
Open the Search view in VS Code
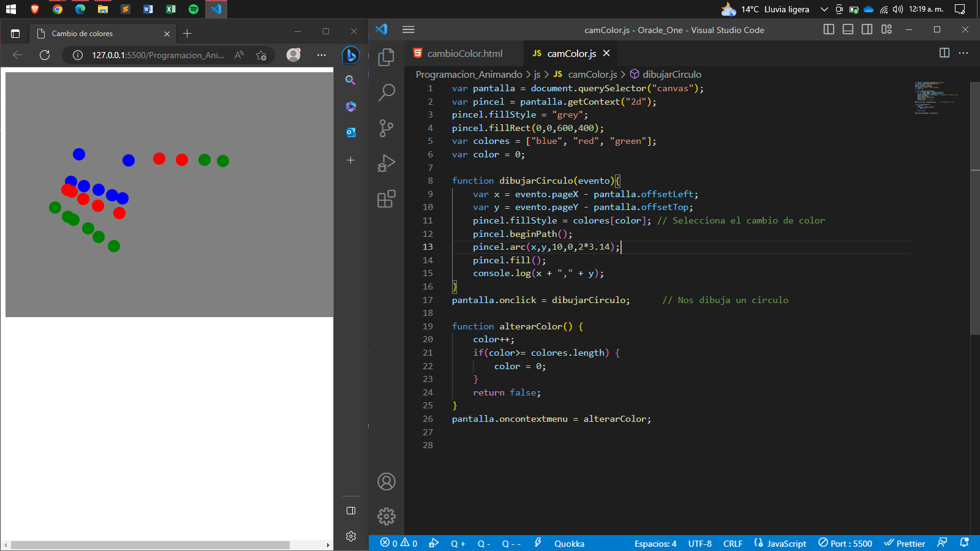[386, 92]
